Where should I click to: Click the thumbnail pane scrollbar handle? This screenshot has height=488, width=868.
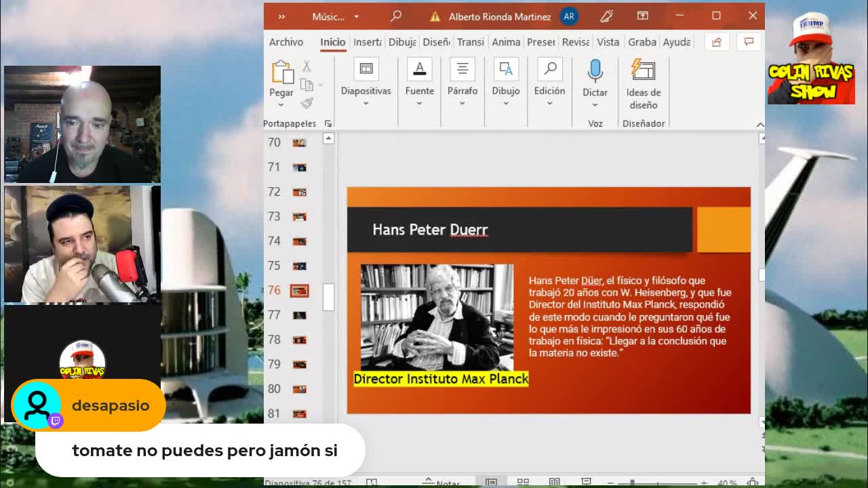point(328,297)
